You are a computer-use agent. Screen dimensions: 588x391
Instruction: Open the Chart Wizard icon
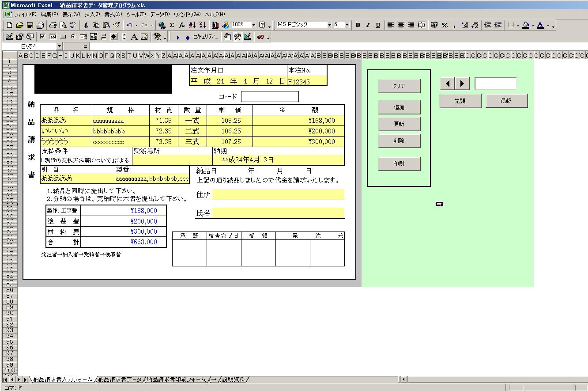coord(215,25)
